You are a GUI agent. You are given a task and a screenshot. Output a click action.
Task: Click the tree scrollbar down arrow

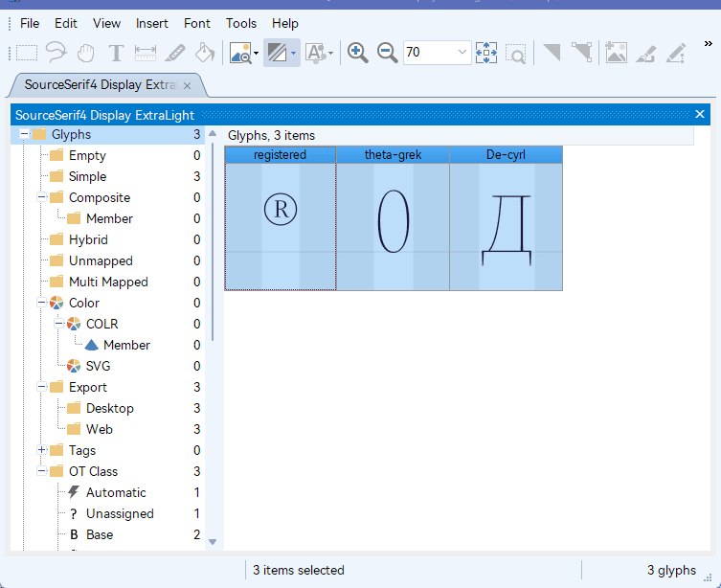pos(213,542)
